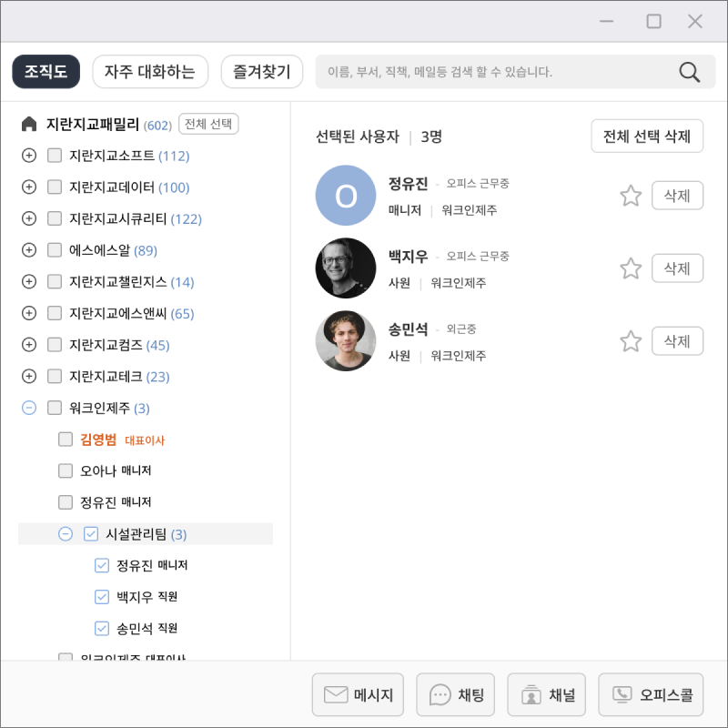The image size is (728, 728).
Task: Click the home icon beside 지란지교패밀리
Action: pyautogui.click(x=31, y=124)
